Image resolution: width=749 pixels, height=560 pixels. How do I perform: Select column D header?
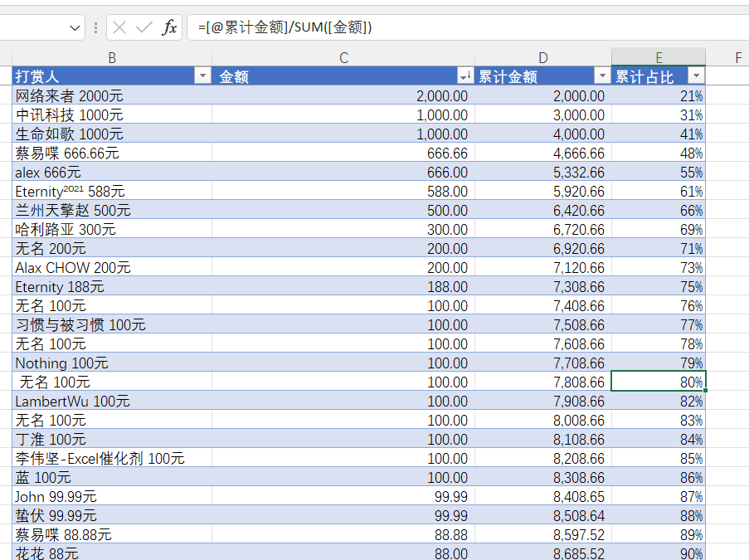543,57
